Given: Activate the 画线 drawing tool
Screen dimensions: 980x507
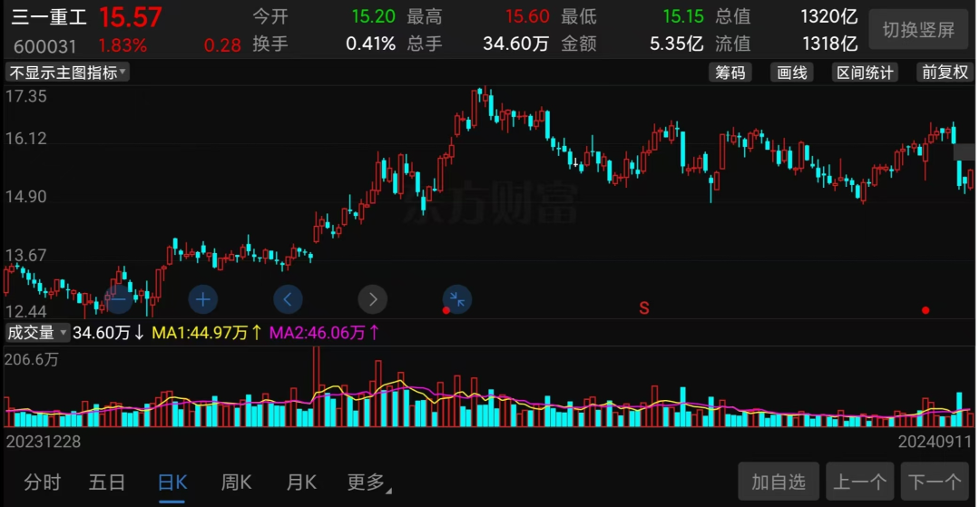Looking at the screenshot, I should (x=792, y=73).
